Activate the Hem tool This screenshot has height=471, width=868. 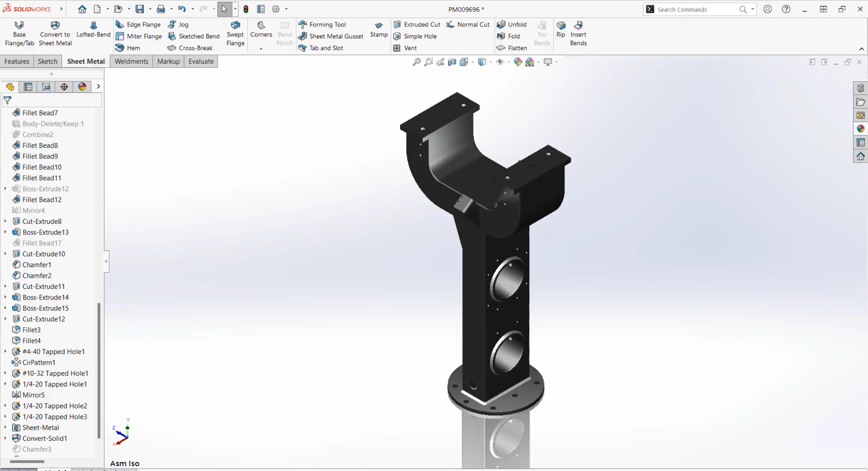(x=128, y=48)
